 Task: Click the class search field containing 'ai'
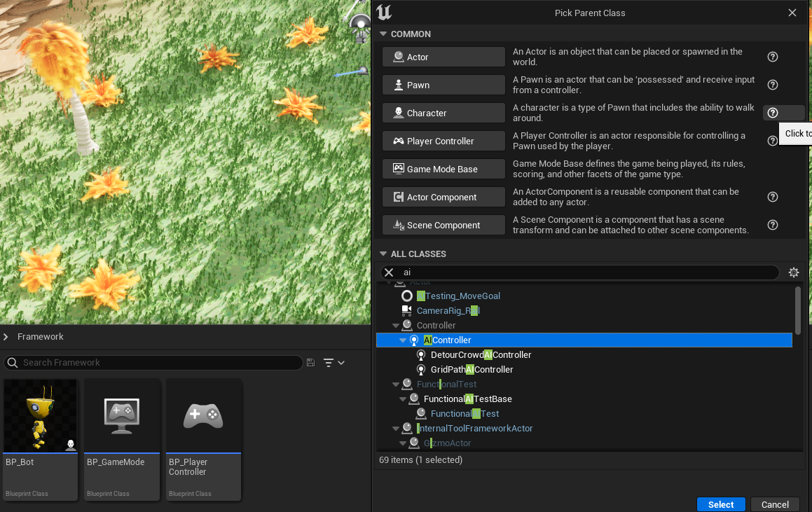580,272
